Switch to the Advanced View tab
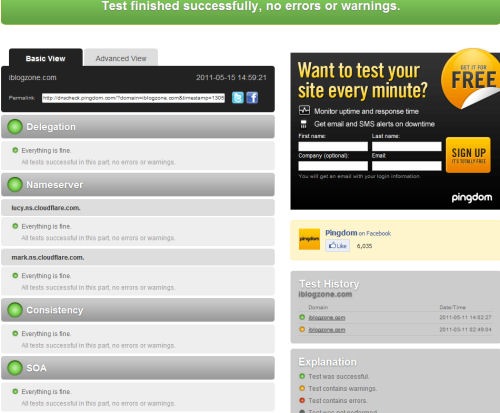This screenshot has height=413, width=500. pos(121,58)
